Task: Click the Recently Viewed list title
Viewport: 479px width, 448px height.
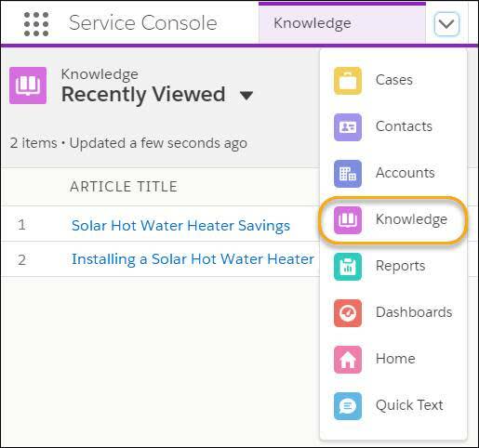Action: (143, 95)
